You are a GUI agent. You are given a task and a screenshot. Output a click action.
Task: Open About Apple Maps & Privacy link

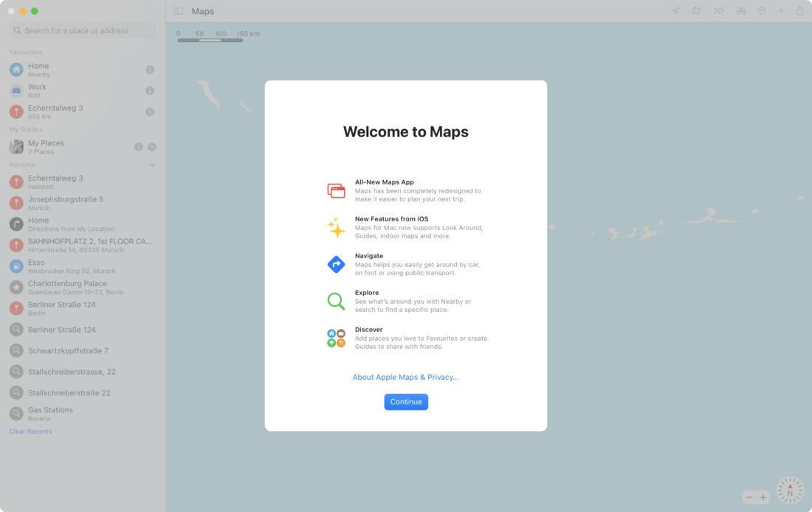pos(405,377)
